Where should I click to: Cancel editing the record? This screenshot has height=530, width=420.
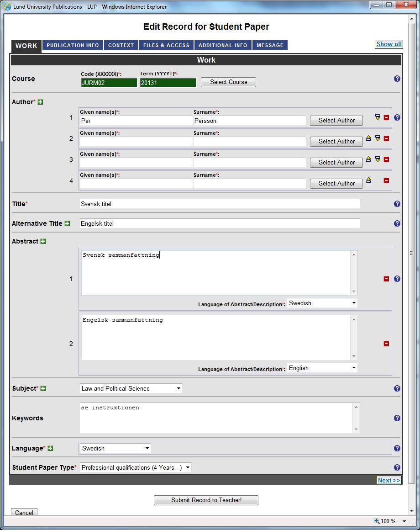point(24,512)
